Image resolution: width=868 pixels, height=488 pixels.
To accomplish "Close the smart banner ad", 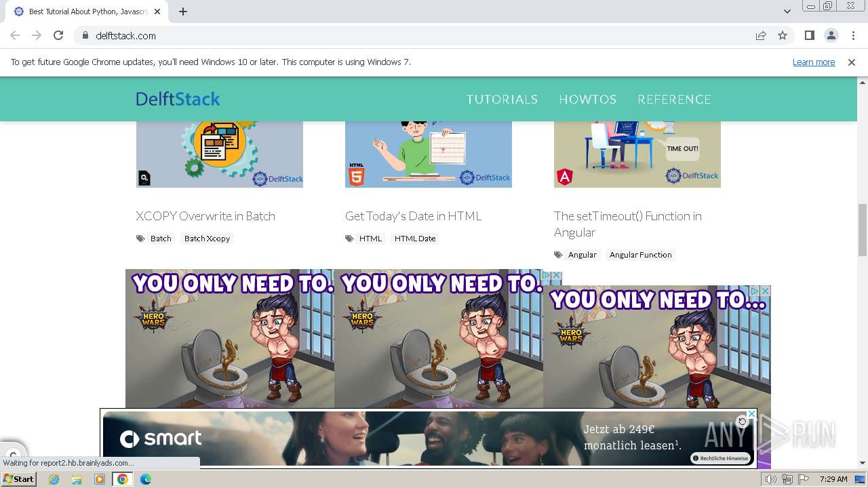I will [x=751, y=415].
